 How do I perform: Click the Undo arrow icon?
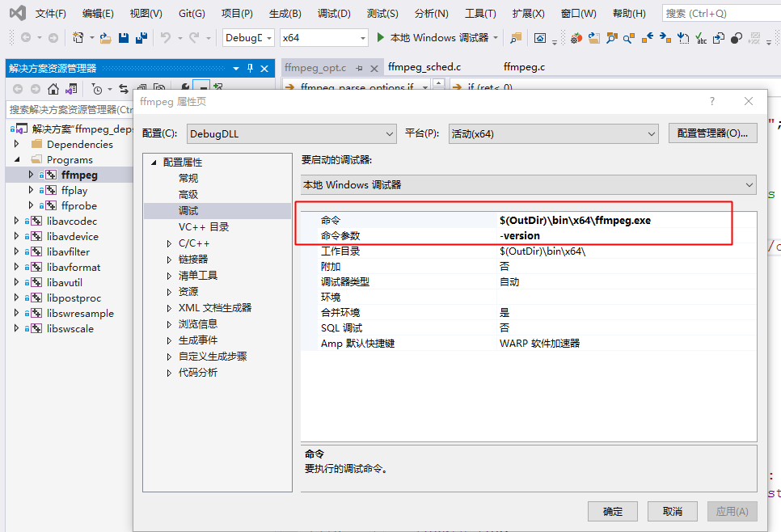click(x=166, y=38)
